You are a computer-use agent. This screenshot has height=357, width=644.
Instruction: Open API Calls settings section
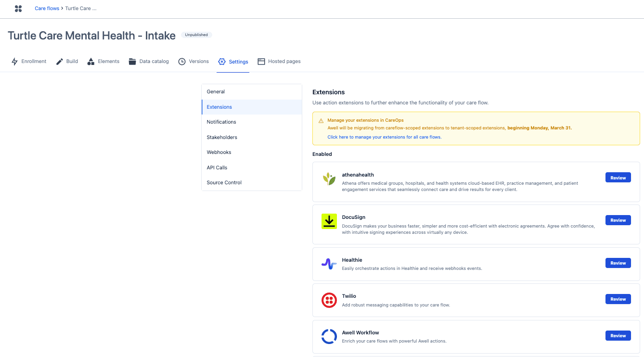pos(252,167)
